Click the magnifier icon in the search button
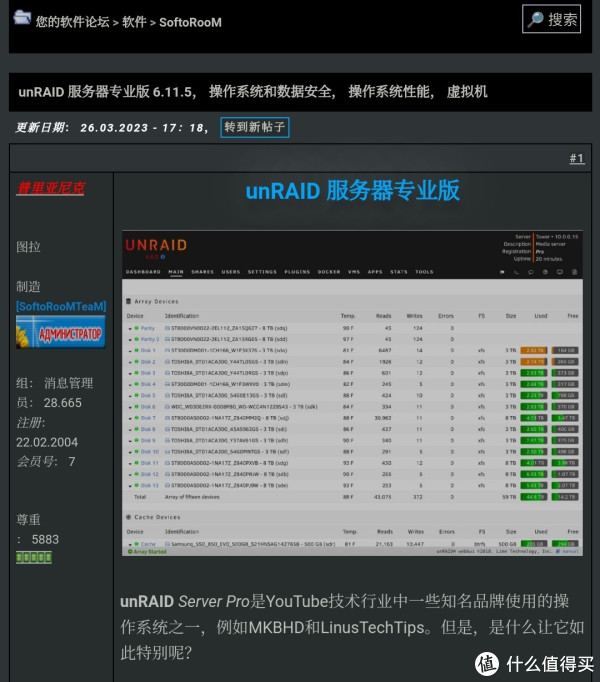This screenshot has height=682, width=600. [x=535, y=19]
